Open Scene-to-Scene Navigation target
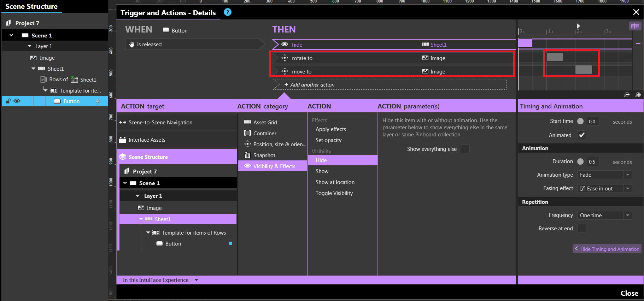This screenshot has width=644, height=301. [177, 122]
